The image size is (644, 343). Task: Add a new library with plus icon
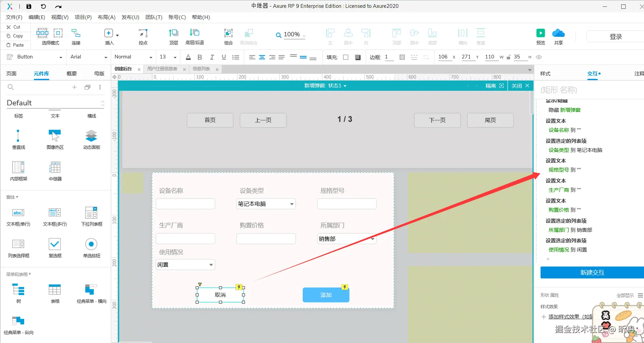(x=74, y=87)
